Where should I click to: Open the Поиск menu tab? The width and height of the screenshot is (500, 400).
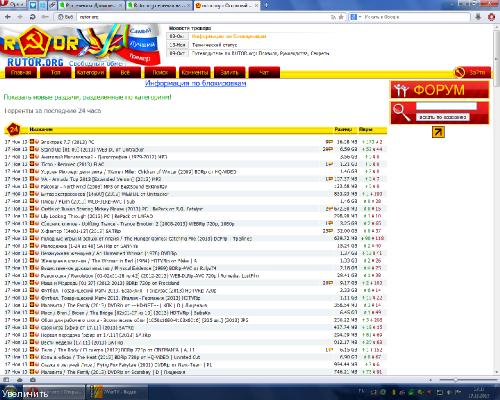[160, 72]
